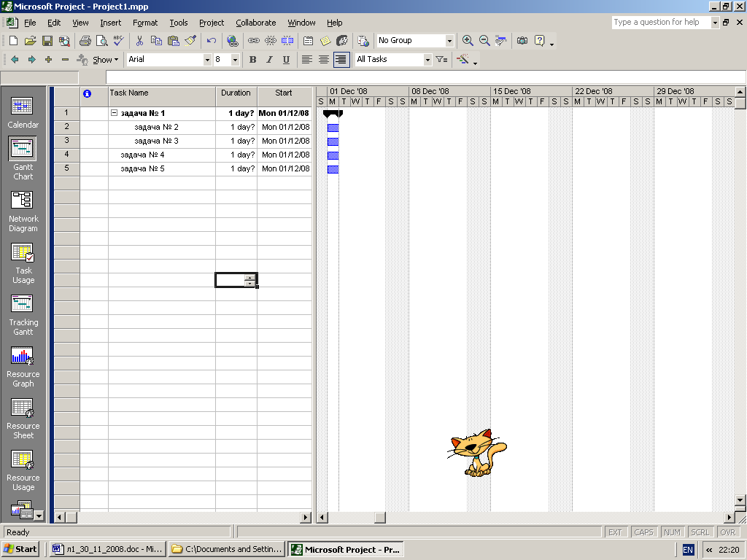Switch to Resource Graph view
The width and height of the screenshot is (747, 560).
[23, 367]
